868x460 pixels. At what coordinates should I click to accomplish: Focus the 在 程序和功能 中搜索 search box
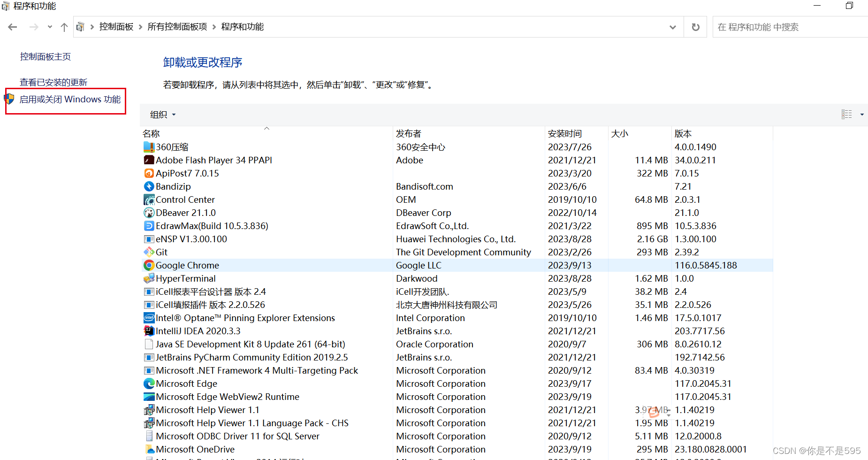click(x=790, y=27)
